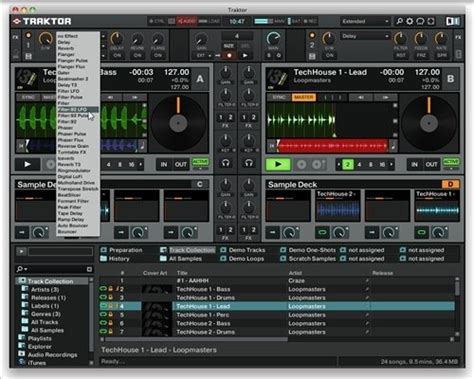Screen dimensions: 474x379
Task: Toggle Deck A SYNC button
Action: [28, 97]
